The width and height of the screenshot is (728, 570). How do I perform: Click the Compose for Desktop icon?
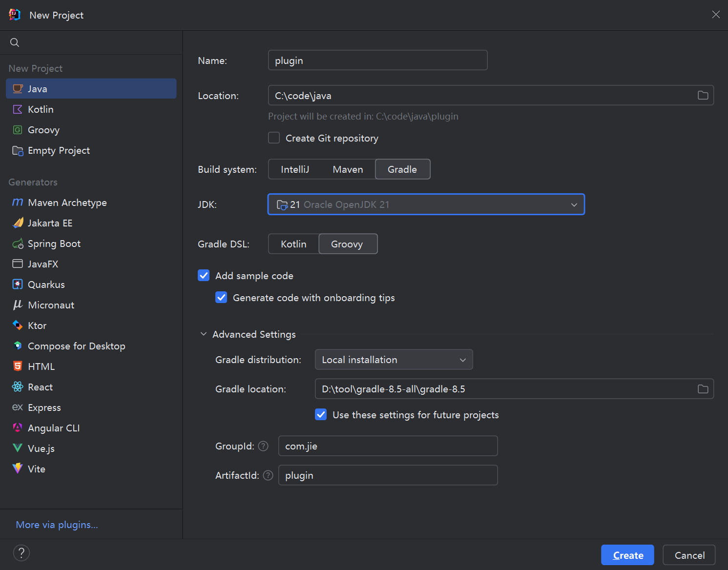point(18,346)
